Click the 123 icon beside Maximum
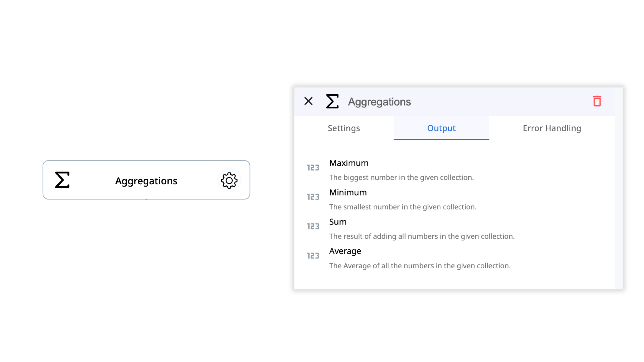 click(x=313, y=168)
